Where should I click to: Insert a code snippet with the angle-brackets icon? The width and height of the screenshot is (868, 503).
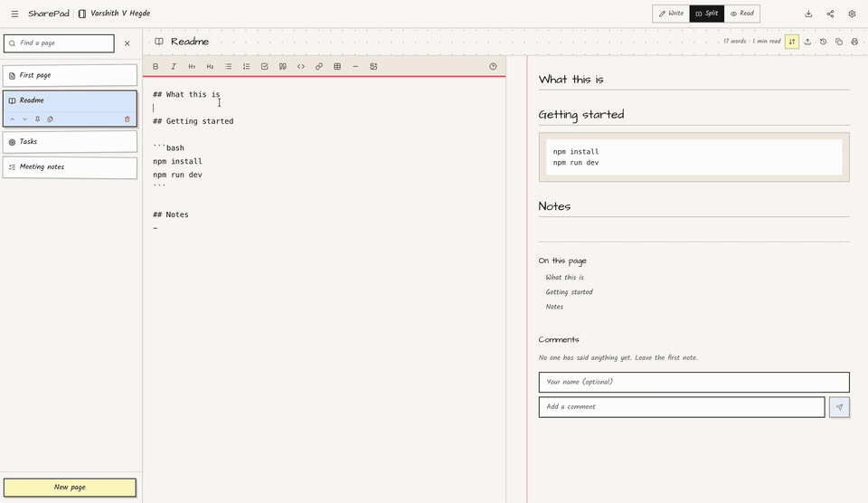pyautogui.click(x=300, y=66)
